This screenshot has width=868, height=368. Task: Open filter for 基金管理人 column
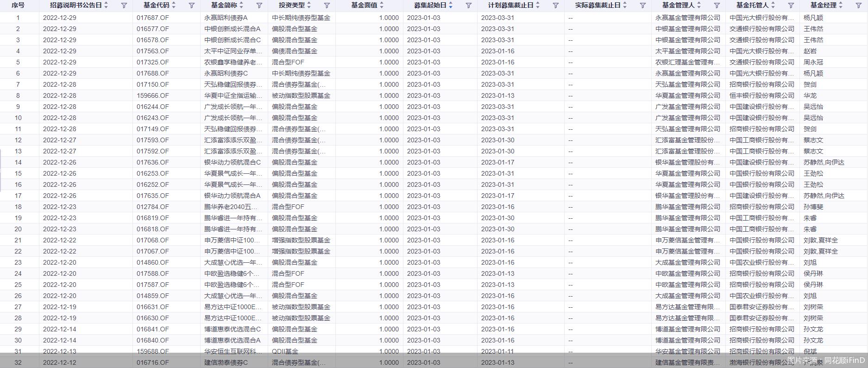717,6
